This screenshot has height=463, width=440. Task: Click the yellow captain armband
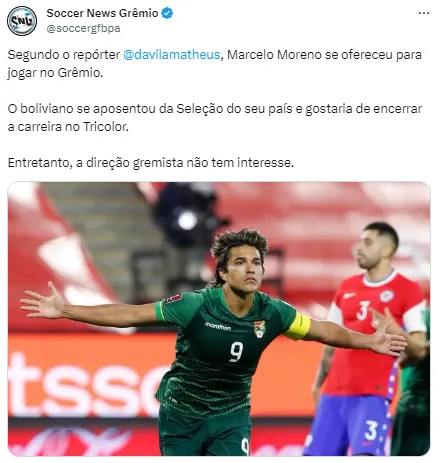(x=299, y=327)
